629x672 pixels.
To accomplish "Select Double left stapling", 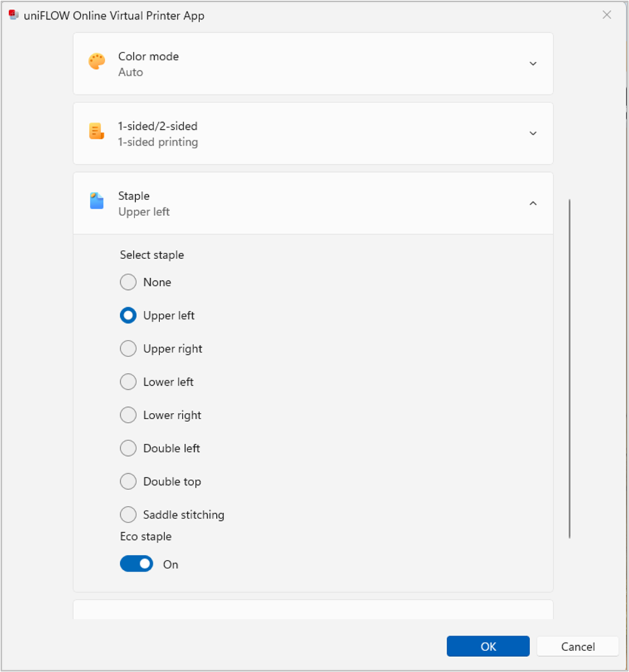I will pos(128,448).
